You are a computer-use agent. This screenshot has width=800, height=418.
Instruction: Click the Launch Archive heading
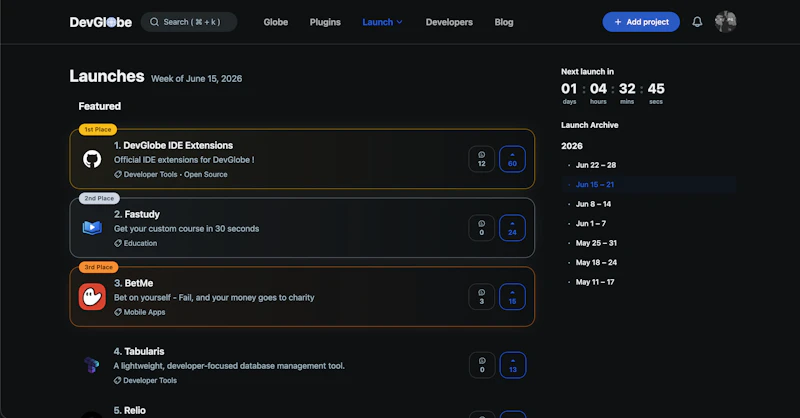coord(590,125)
